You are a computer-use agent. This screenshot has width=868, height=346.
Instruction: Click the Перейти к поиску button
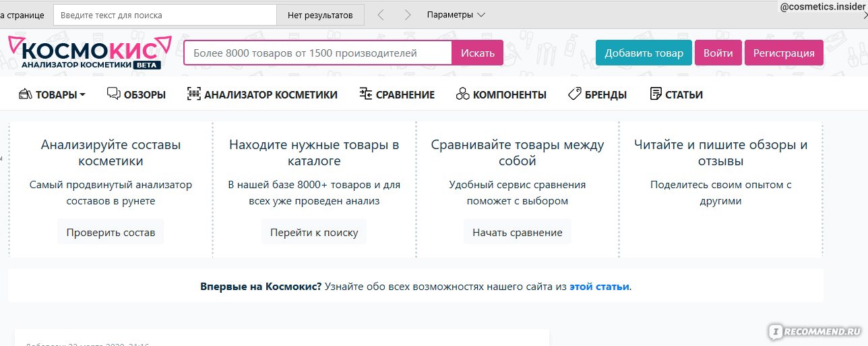[x=314, y=232]
